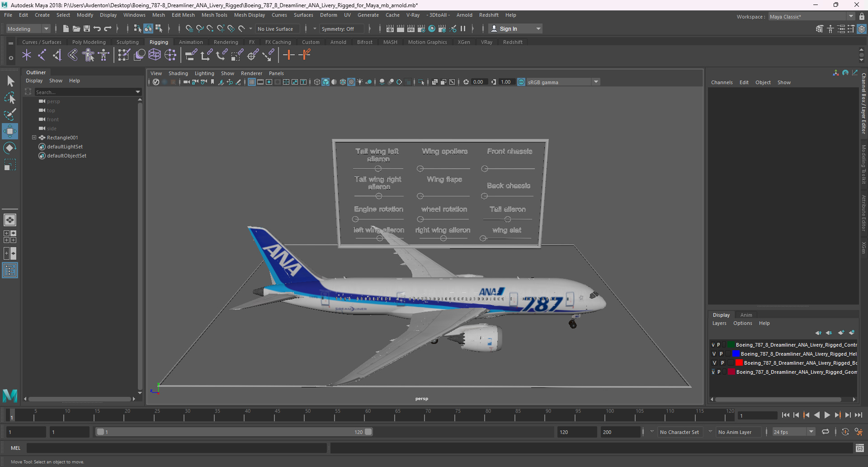
Task: Click Move layer up arrow icon
Action: (x=818, y=333)
